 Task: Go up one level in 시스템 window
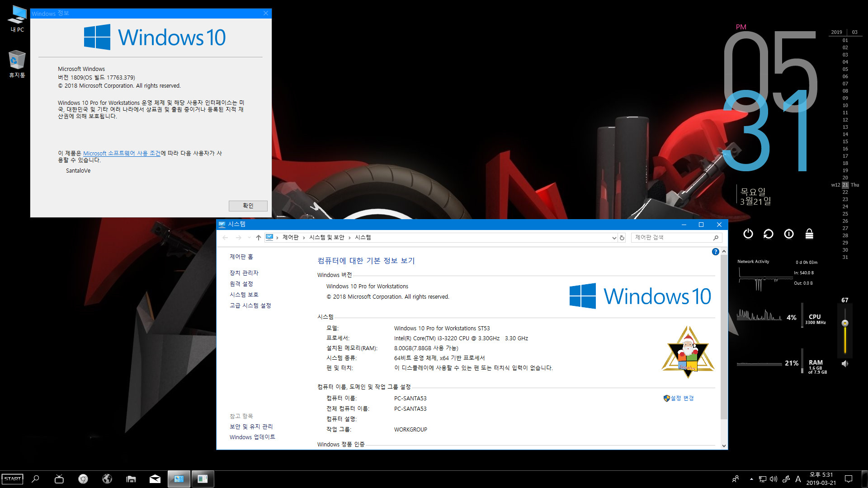pyautogui.click(x=258, y=238)
